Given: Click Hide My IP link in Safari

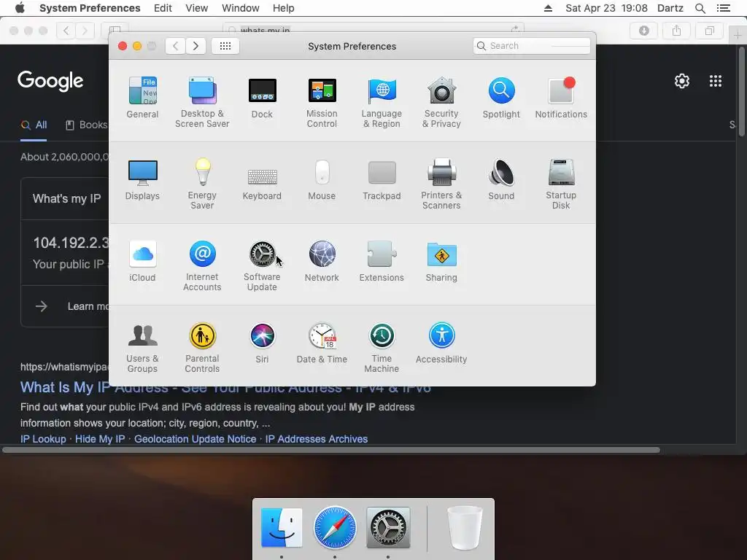Looking at the screenshot, I should (100, 439).
